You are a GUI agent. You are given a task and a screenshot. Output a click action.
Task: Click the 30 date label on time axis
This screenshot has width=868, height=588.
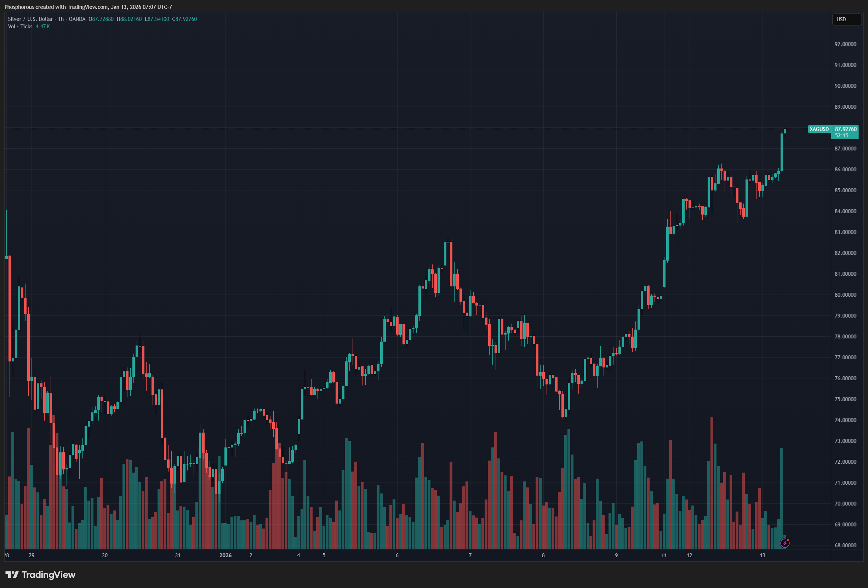104,555
